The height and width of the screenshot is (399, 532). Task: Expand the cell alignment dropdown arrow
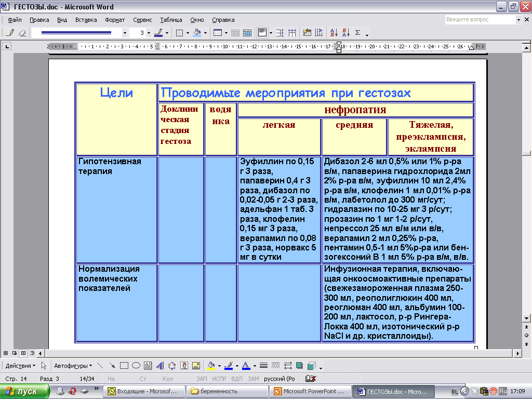(271, 33)
